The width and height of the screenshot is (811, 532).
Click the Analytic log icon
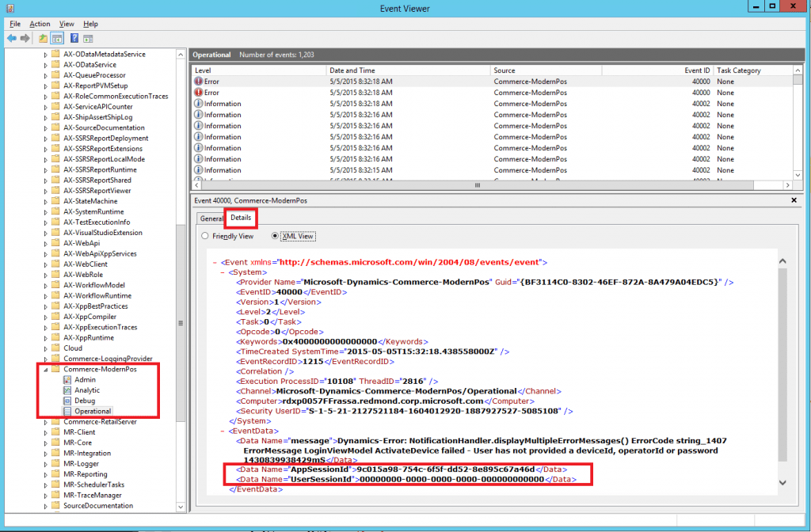pos(67,390)
